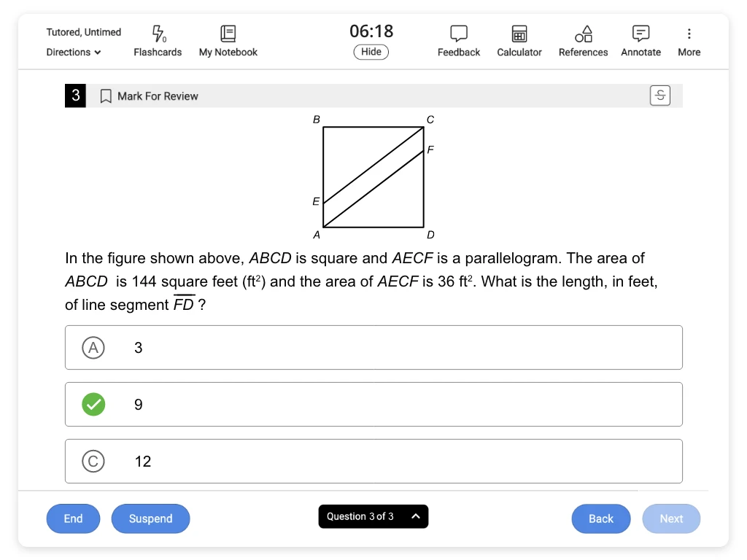Open the Calculator
Screen dimensions: 747x560
point(519,40)
